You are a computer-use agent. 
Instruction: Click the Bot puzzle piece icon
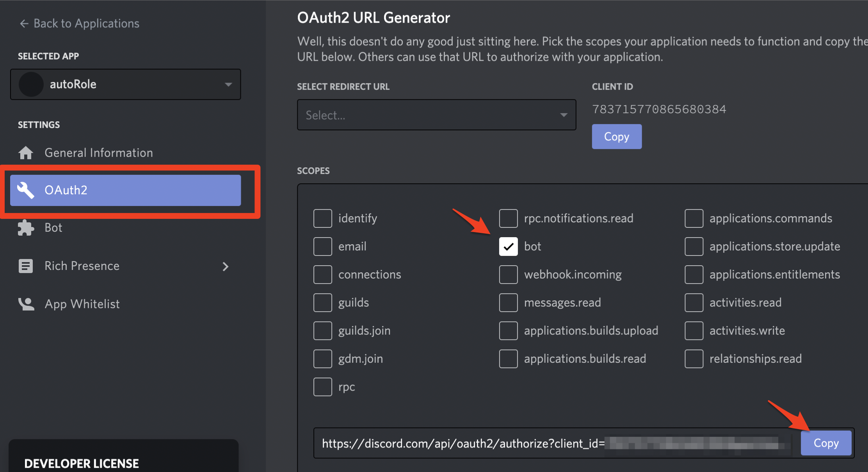coord(26,228)
